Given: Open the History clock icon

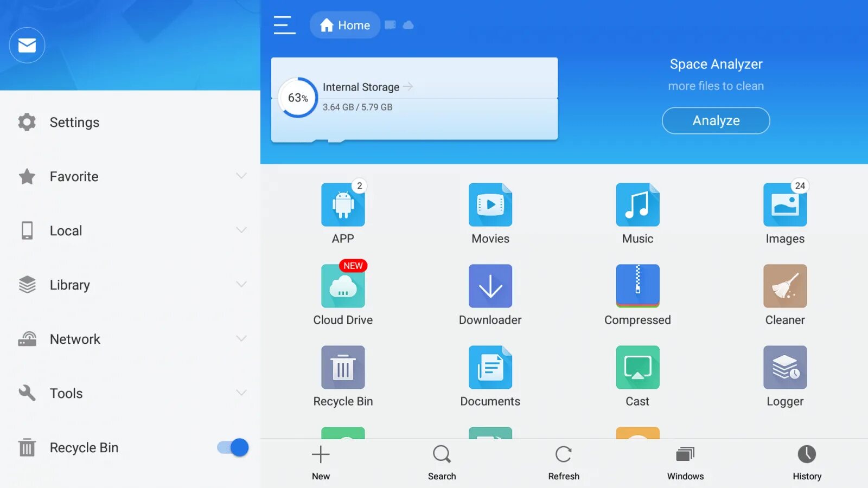Looking at the screenshot, I should tap(807, 454).
